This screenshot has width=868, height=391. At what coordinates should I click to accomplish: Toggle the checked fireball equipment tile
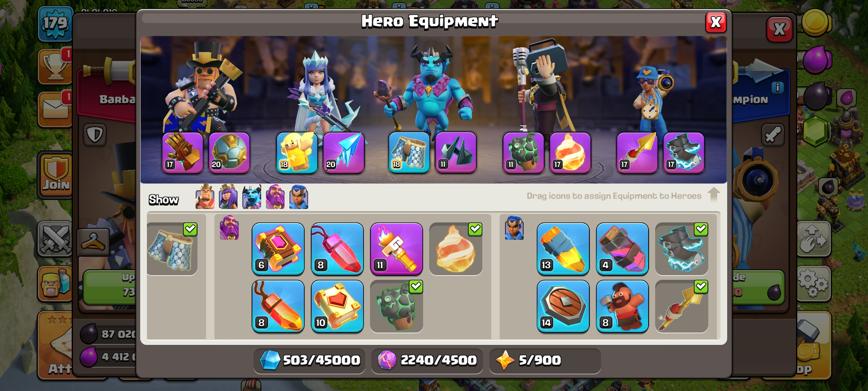coord(455,249)
